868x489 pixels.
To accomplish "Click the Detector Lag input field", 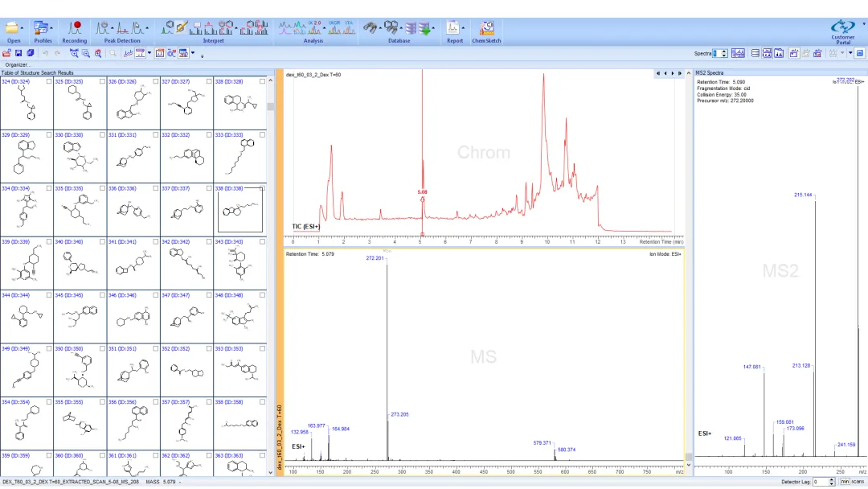I will coord(821,482).
